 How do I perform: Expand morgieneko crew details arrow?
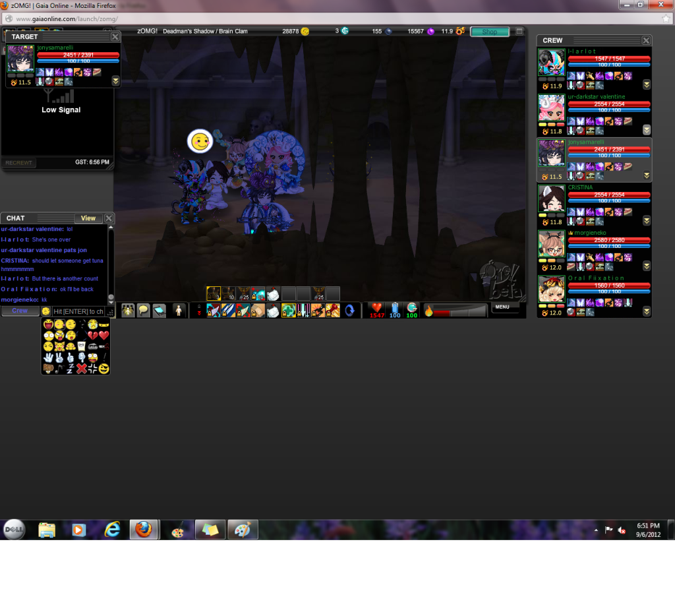pos(646,266)
